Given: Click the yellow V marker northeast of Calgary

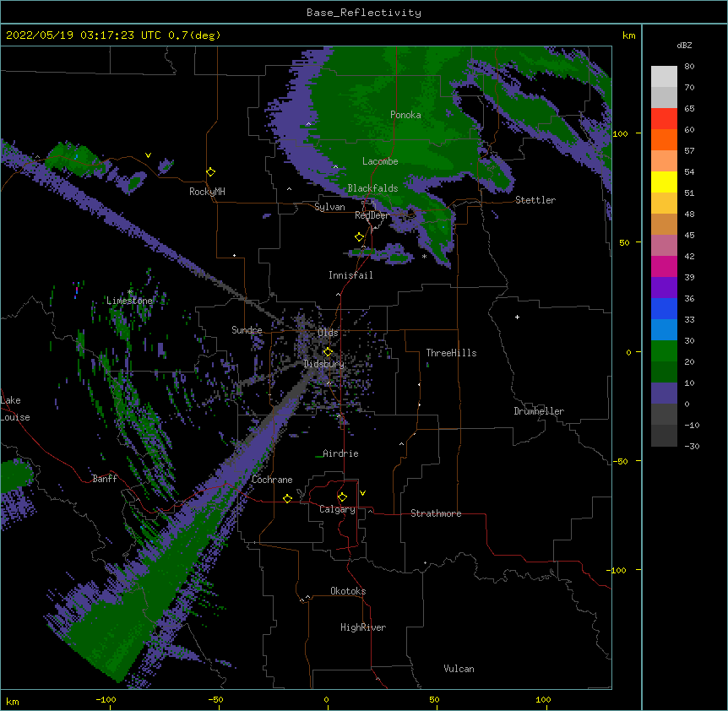Looking at the screenshot, I should [x=362, y=493].
